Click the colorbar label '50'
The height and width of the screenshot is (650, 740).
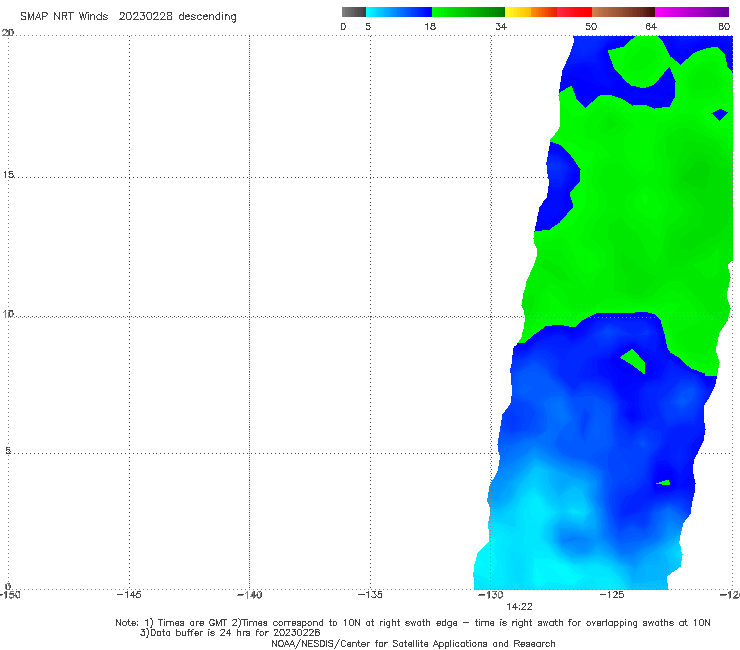coord(591,27)
